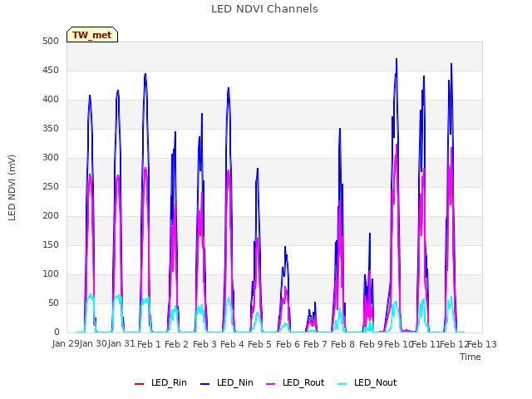Click the 250 y-axis tick label
The image size is (532, 399).
[51, 187]
